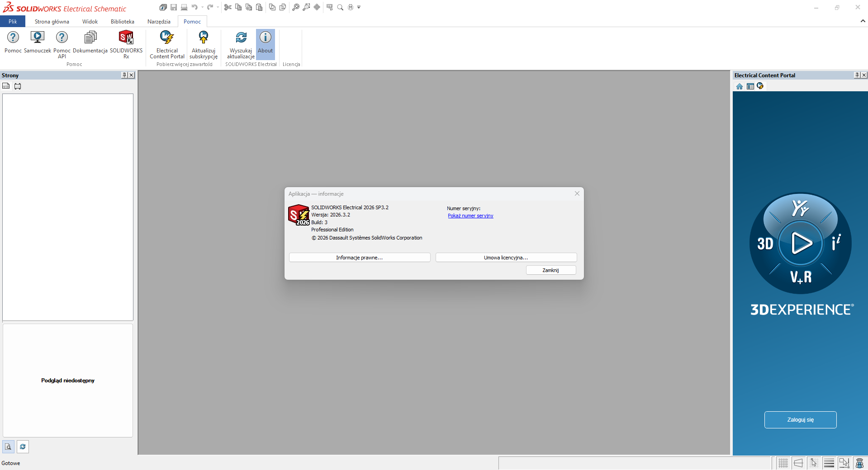Switch to the Narzędzia tab
The height and width of the screenshot is (470, 868).
click(159, 22)
